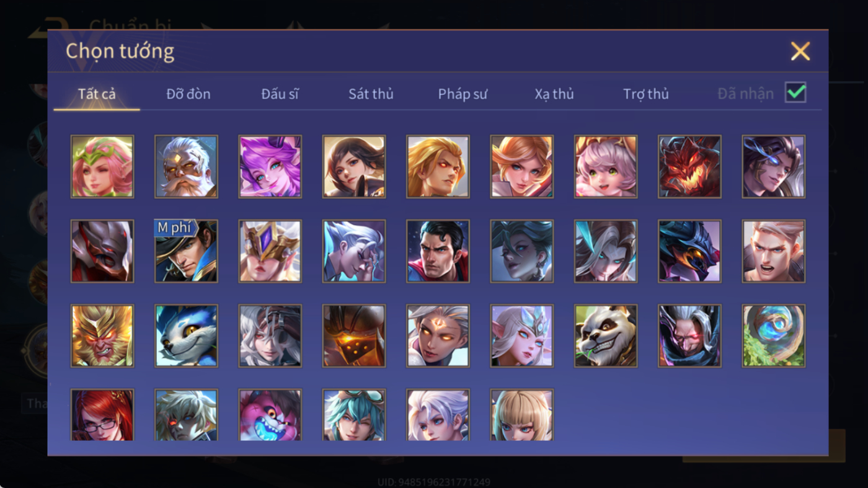Switch to the Đỡ đòn tab
Image resolution: width=868 pixels, height=488 pixels.
pos(188,94)
